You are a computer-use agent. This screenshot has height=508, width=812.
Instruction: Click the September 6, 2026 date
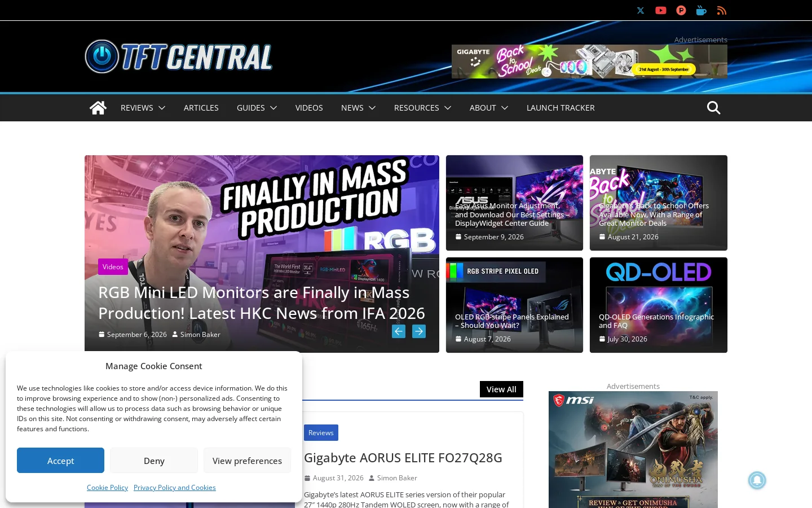pyautogui.click(x=137, y=335)
